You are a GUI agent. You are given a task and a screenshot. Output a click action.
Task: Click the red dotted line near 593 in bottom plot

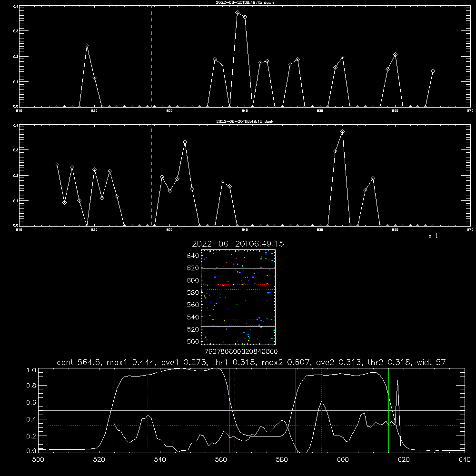(321, 410)
